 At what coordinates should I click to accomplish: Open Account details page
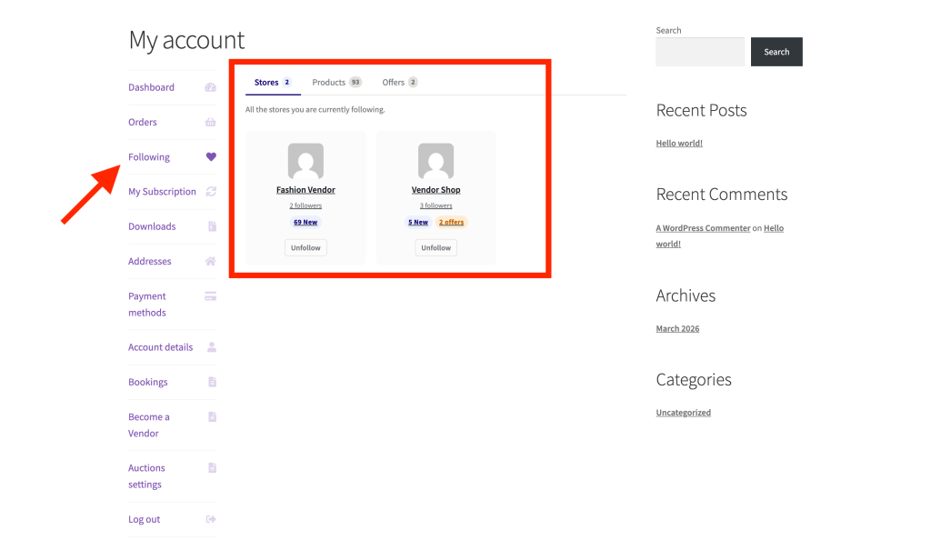pos(160,346)
